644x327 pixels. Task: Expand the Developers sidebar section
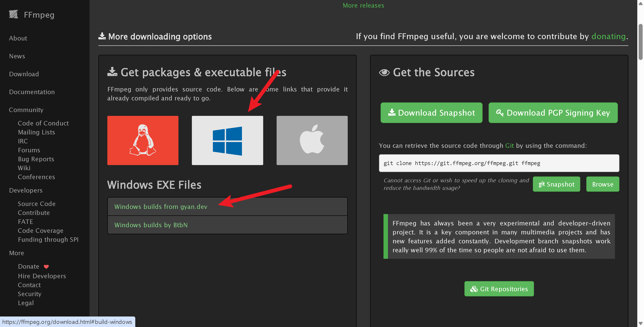click(x=26, y=190)
